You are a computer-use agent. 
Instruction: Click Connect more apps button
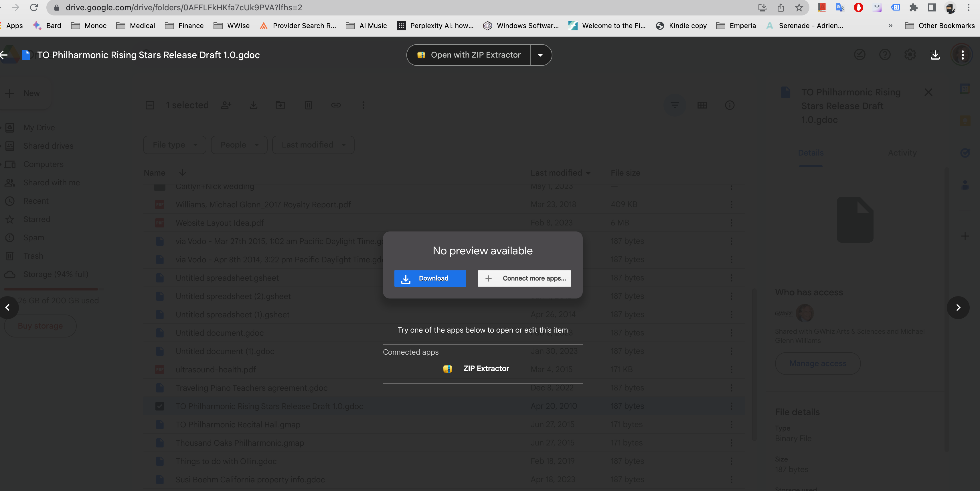524,278
